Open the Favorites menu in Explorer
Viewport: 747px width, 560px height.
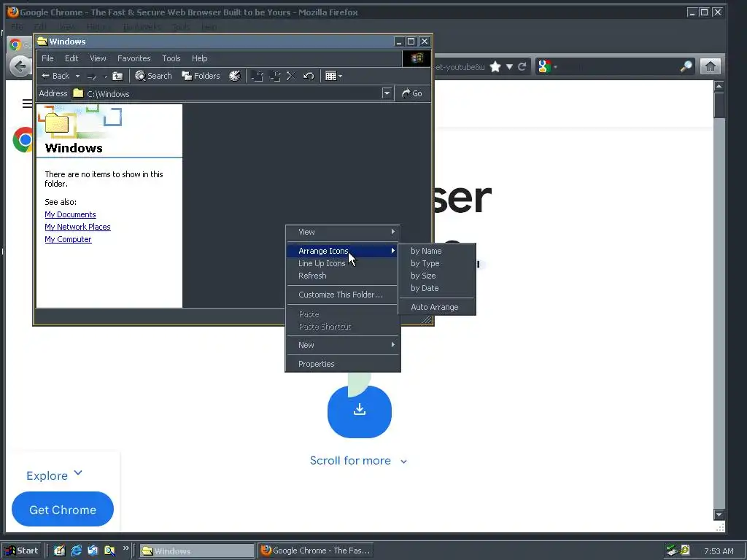(x=134, y=58)
